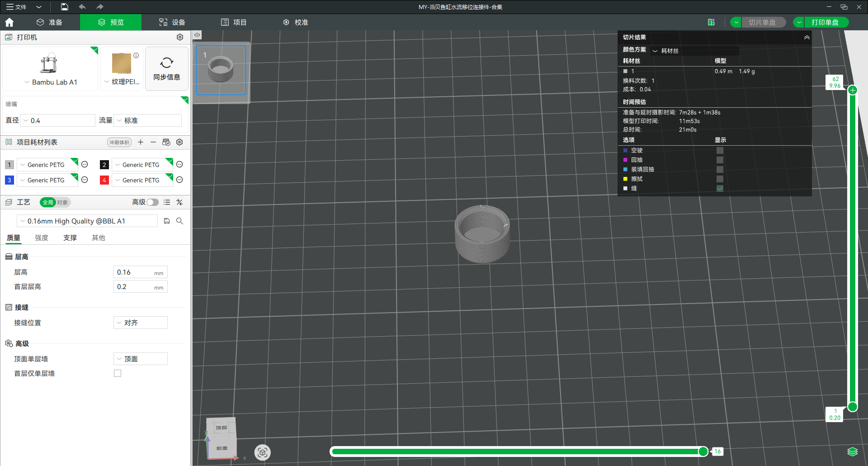Viewport: 868px width, 466px height.
Task: Click the Bambu Lab A1 printer image
Action: [x=49, y=63]
